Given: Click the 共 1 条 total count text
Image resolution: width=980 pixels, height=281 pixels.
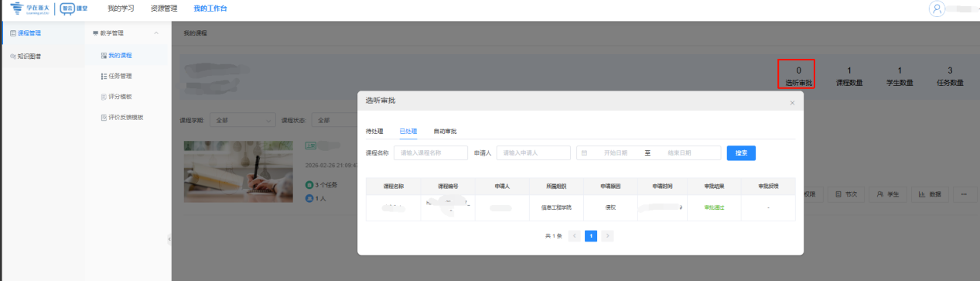Looking at the screenshot, I should pyautogui.click(x=553, y=236).
